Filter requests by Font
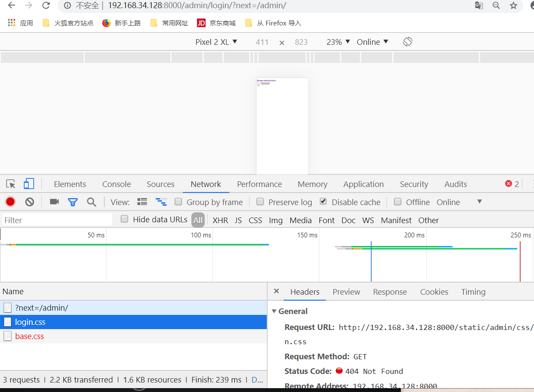Image resolution: width=534 pixels, height=392 pixels. tap(327, 220)
